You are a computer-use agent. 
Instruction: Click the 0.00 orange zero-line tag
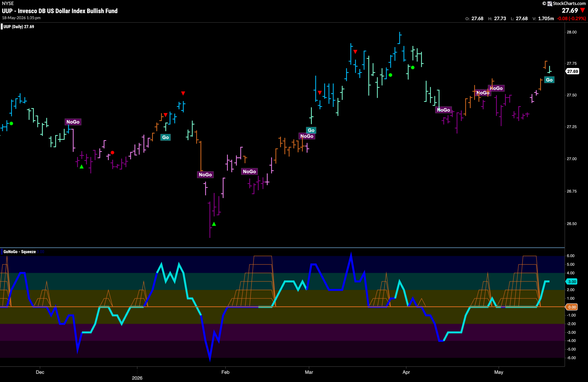572,307
